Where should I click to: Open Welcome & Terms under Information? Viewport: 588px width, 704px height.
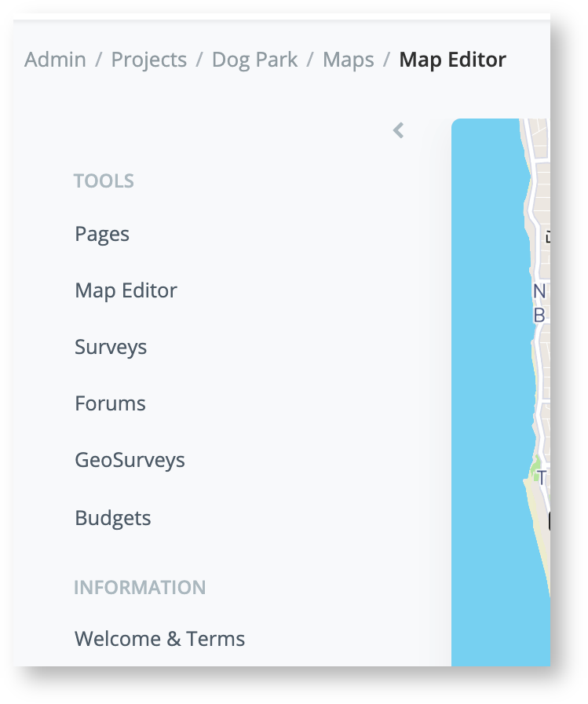pyautogui.click(x=159, y=638)
